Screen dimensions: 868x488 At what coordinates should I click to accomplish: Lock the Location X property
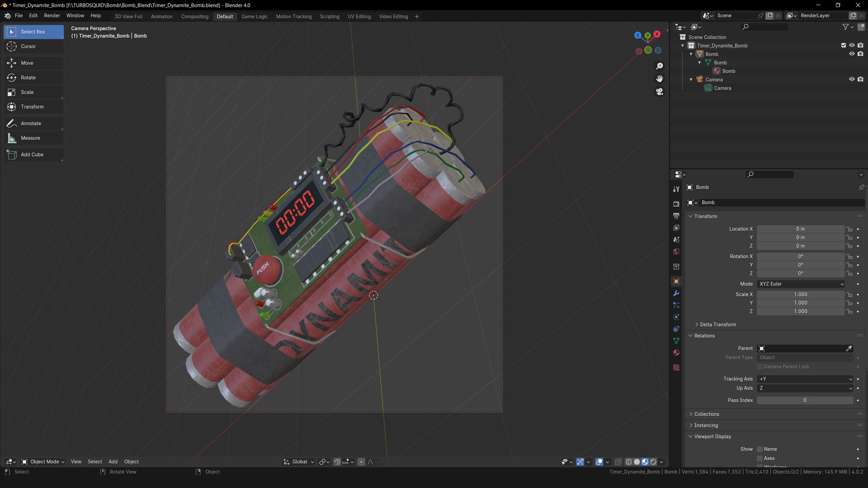[x=849, y=229]
